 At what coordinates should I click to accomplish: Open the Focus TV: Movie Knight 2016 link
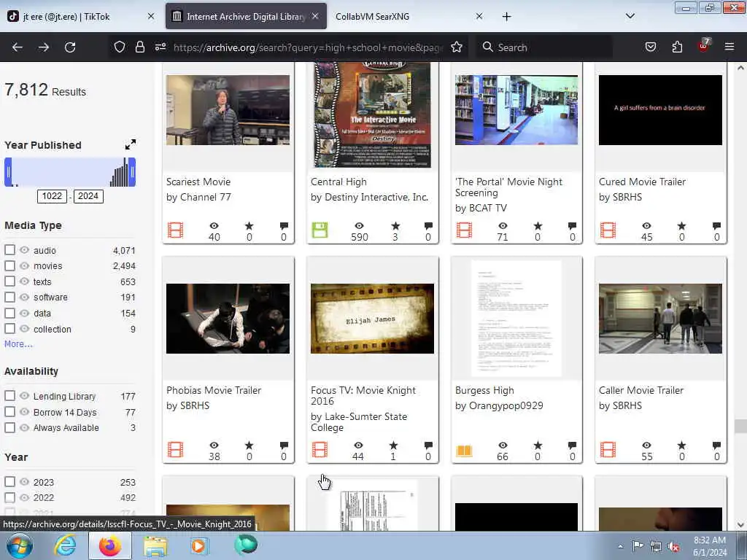[x=363, y=396]
